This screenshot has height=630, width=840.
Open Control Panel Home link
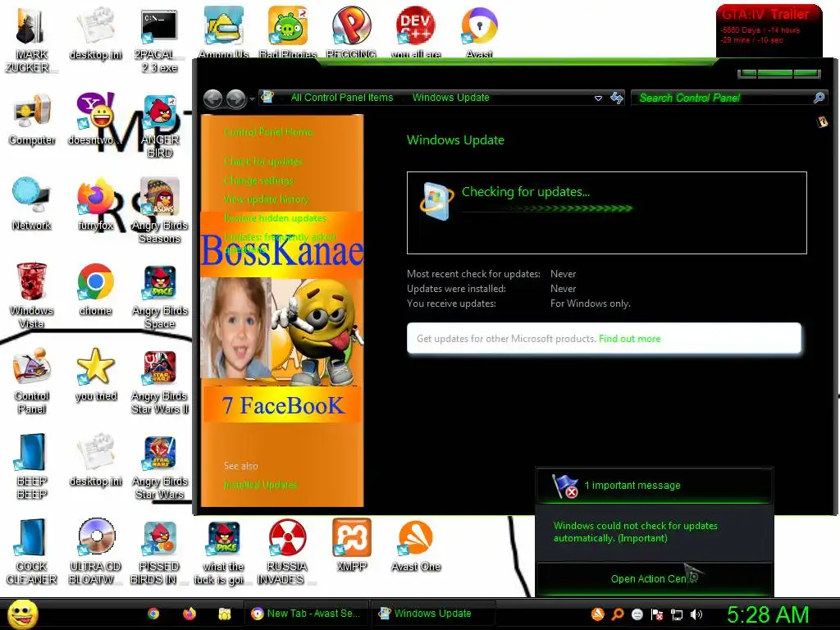[268, 132]
